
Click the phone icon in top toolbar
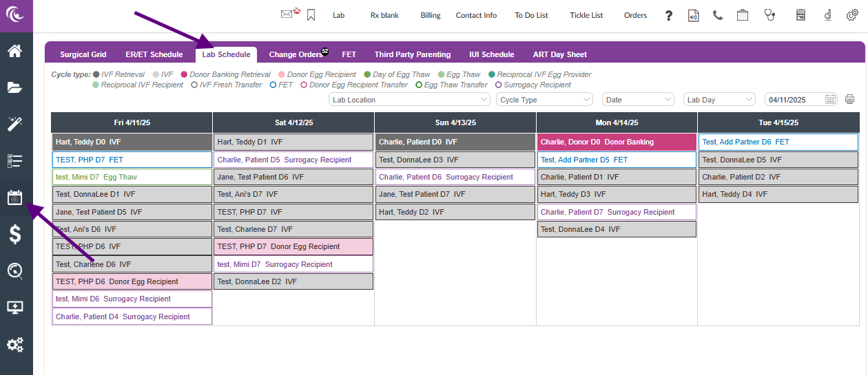[x=718, y=15]
